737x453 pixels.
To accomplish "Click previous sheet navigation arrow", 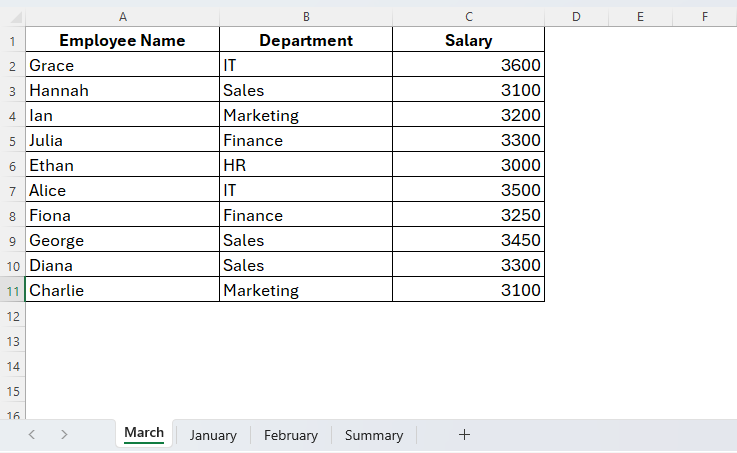I will [x=31, y=435].
